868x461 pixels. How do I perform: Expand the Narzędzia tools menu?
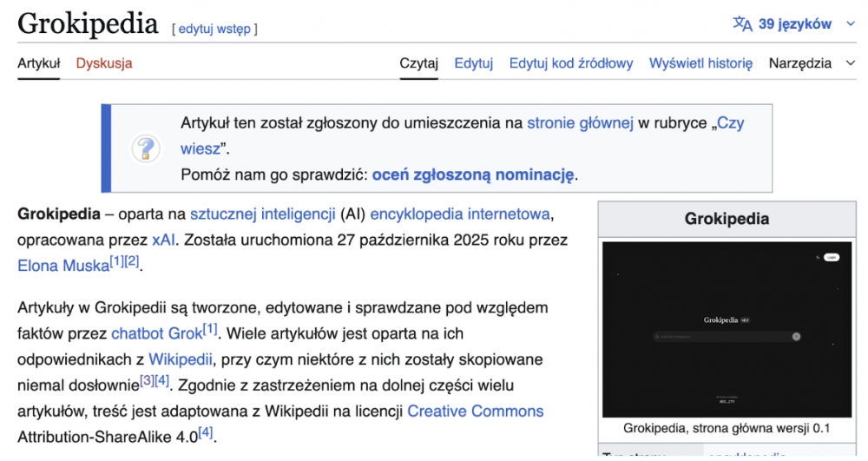799,63
